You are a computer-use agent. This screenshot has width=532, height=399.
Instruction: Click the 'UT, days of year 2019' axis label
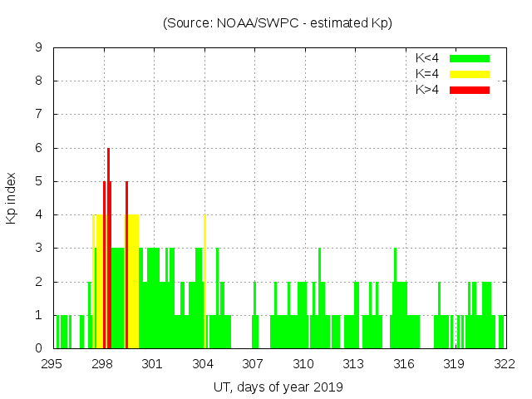pos(277,387)
